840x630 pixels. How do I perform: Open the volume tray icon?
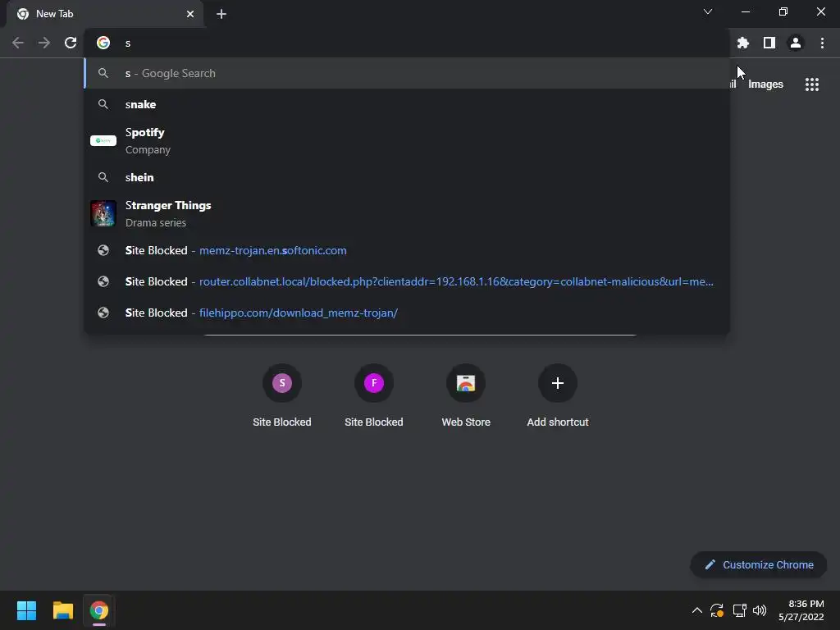click(760, 610)
